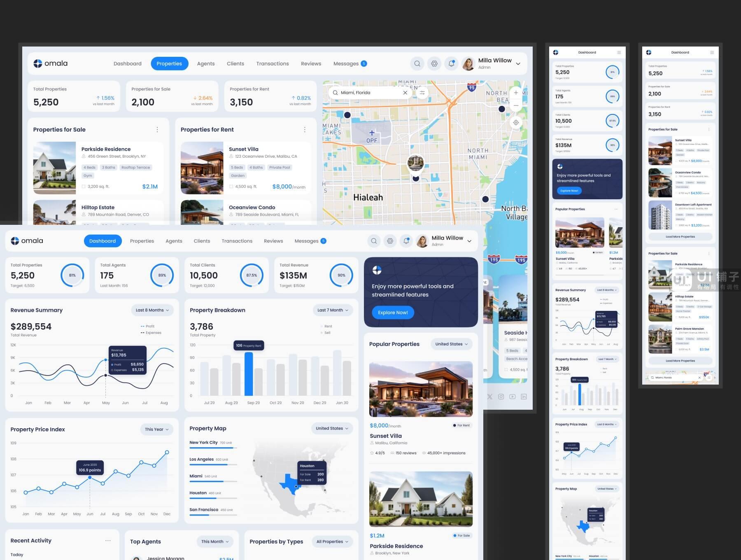Toggle Sell legend in Property Breakdown
The width and height of the screenshot is (741, 560).
(325, 333)
